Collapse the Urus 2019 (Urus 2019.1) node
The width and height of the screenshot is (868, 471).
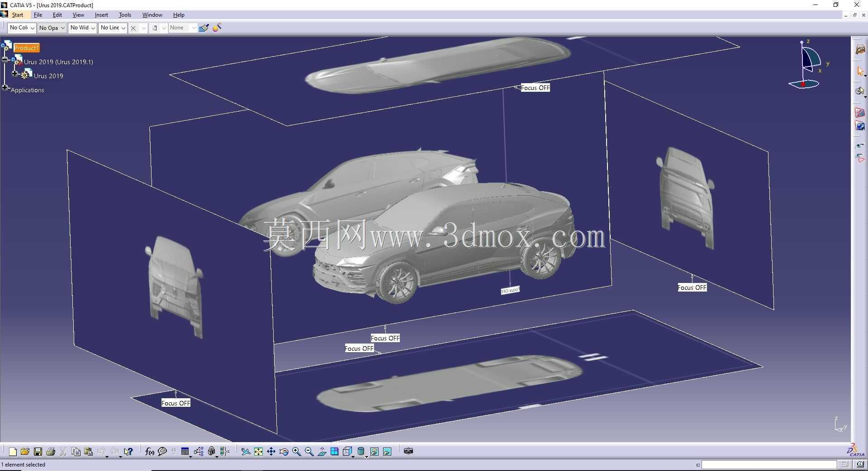click(x=5, y=59)
